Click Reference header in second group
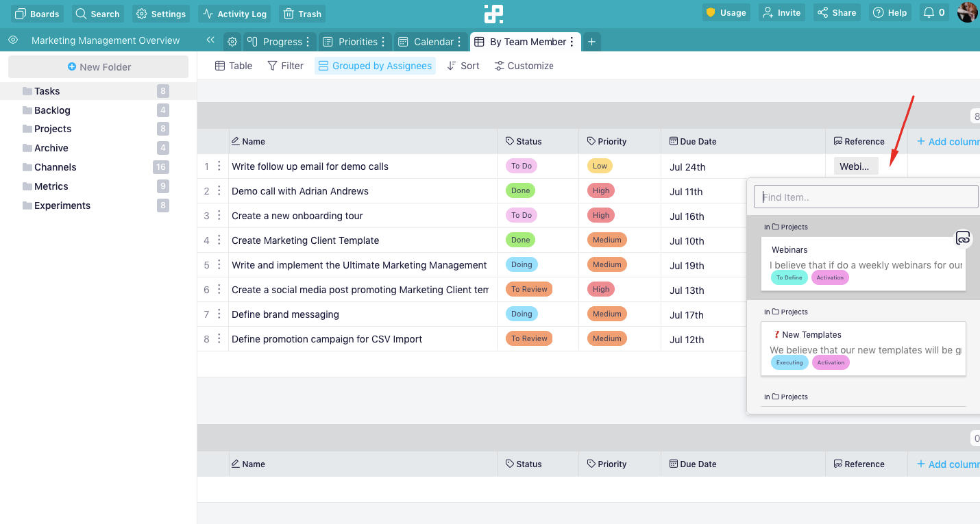This screenshot has height=524, width=980. (x=866, y=464)
